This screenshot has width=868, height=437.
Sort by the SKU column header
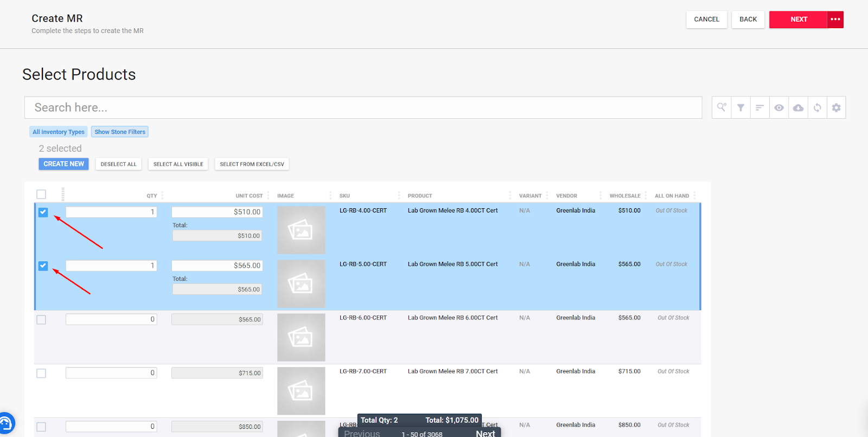pyautogui.click(x=344, y=196)
